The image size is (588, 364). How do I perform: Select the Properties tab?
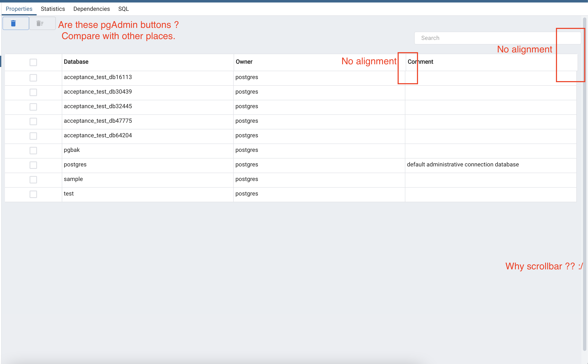point(19,9)
